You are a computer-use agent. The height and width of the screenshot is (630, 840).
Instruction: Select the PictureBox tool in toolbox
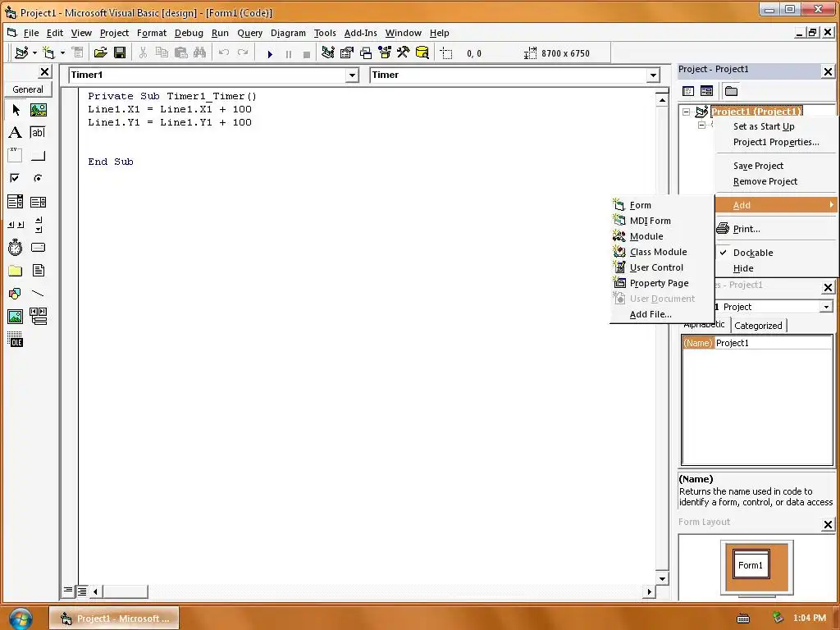(x=38, y=110)
